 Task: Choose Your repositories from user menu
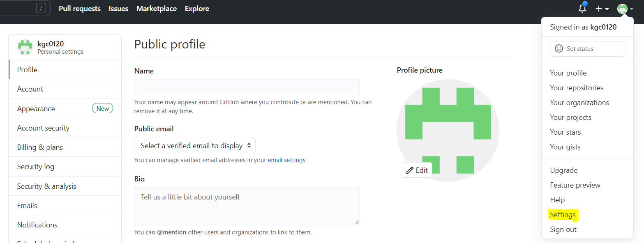coord(587,87)
